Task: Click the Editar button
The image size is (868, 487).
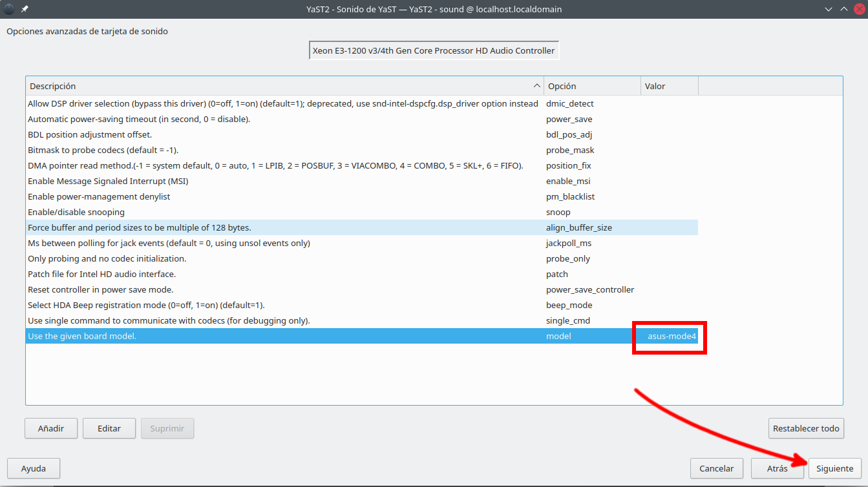Action: (x=109, y=428)
